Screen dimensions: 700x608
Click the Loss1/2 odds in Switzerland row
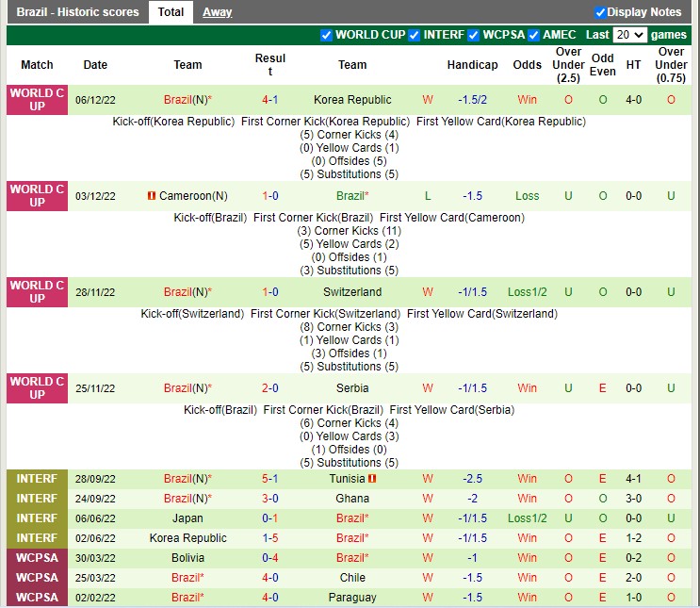(528, 291)
